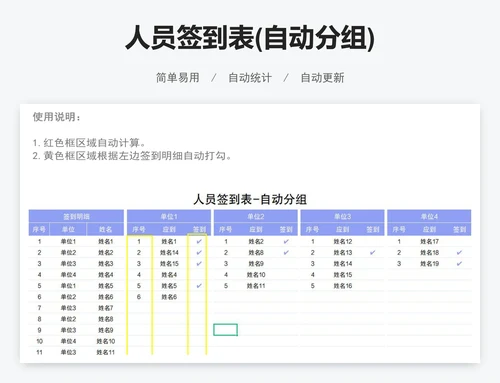
Task: Select cell 姓名13 under 单位3
Action: [343, 252]
